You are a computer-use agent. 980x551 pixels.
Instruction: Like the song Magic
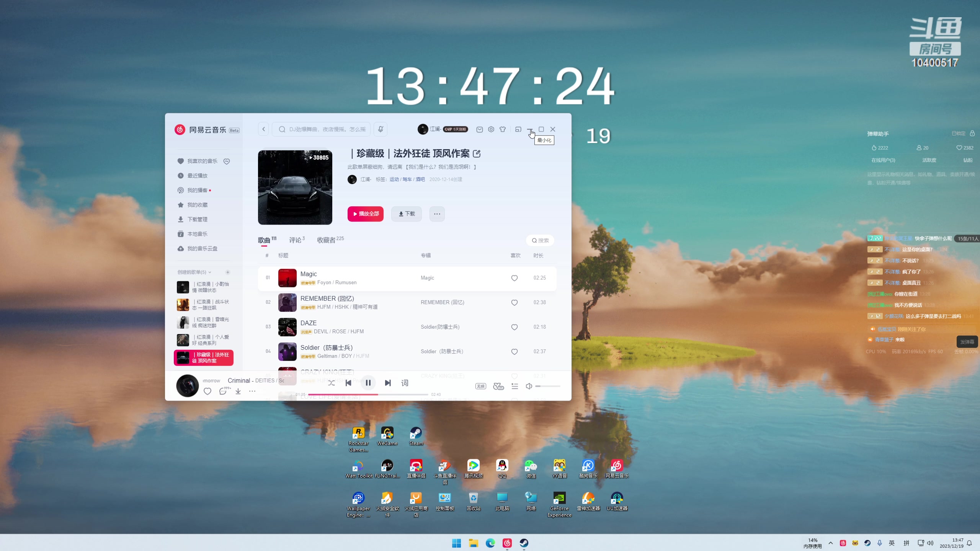click(514, 278)
